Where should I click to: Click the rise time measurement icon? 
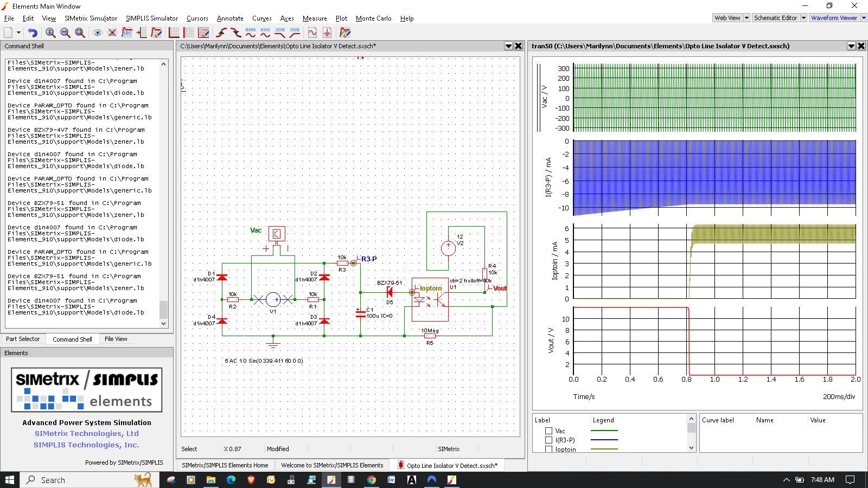tap(221, 33)
